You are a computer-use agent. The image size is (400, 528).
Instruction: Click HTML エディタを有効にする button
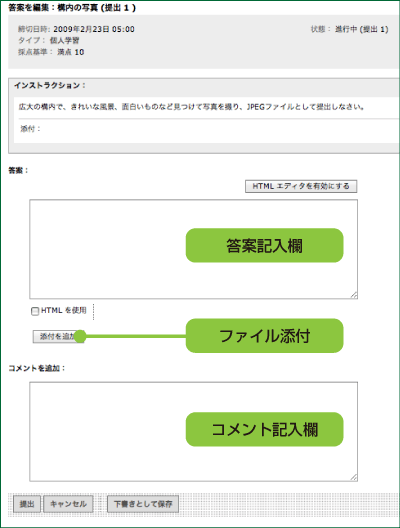click(x=301, y=186)
